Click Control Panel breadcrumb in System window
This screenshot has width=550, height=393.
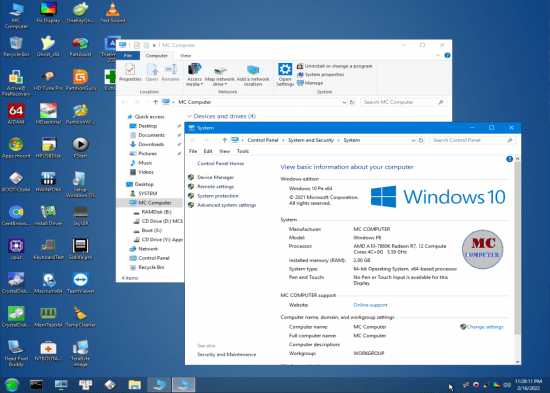click(x=263, y=140)
